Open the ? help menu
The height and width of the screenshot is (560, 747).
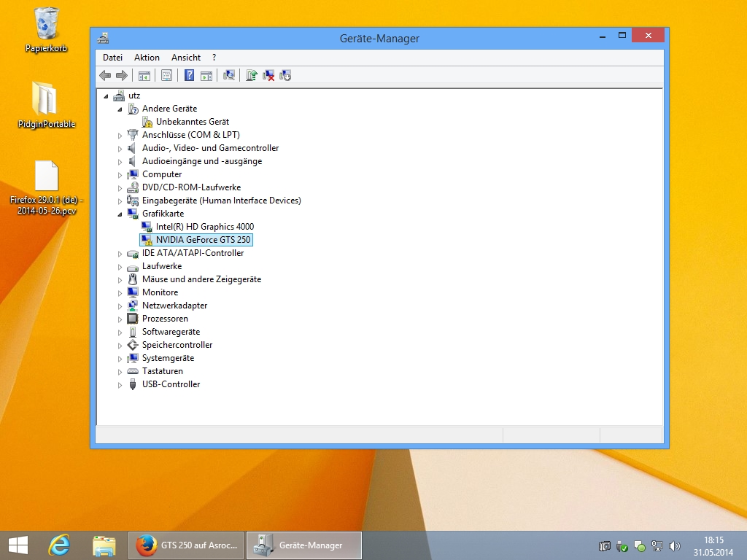click(x=214, y=58)
